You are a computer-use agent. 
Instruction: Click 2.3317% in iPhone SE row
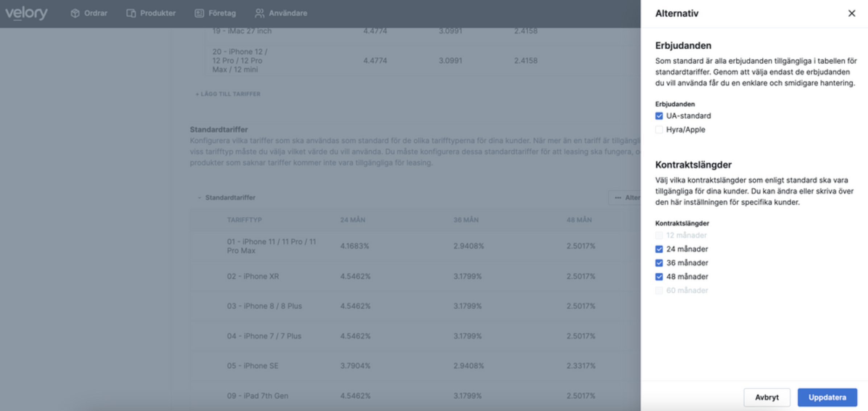tap(581, 366)
